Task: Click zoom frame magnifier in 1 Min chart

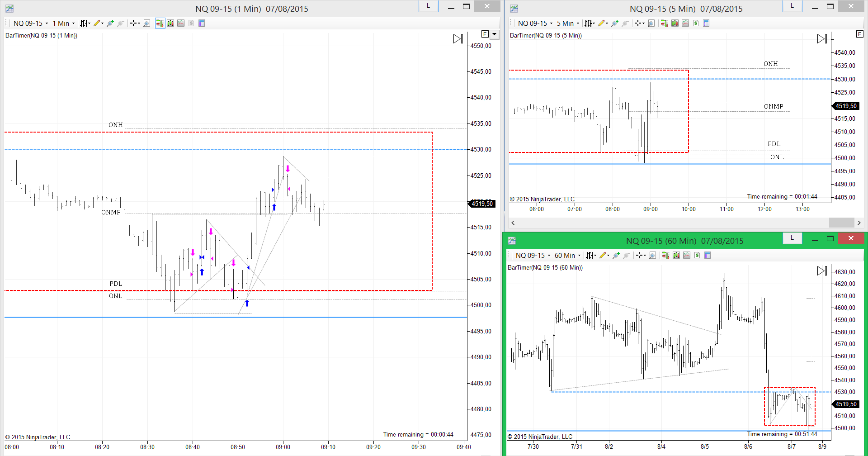Action: click(x=146, y=23)
